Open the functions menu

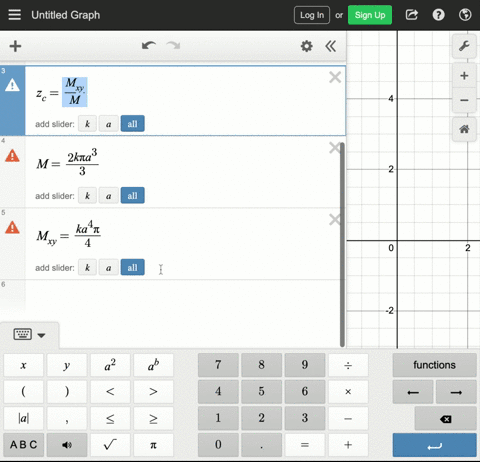point(434,365)
